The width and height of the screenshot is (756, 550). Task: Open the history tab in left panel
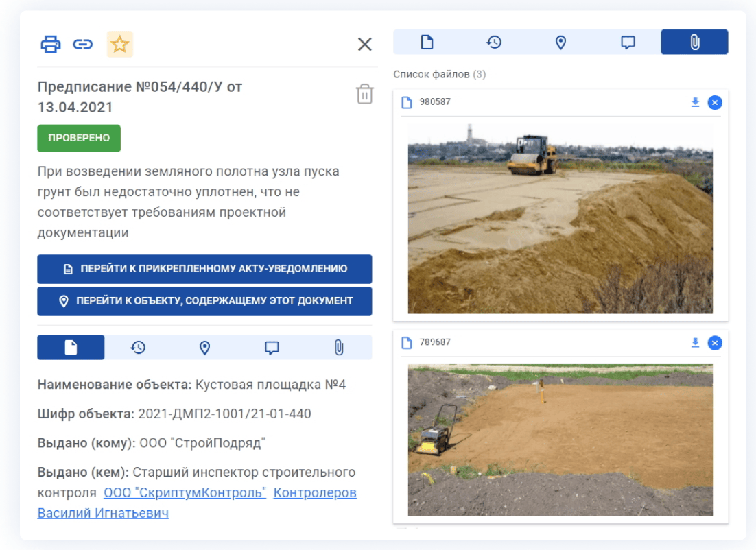click(138, 348)
